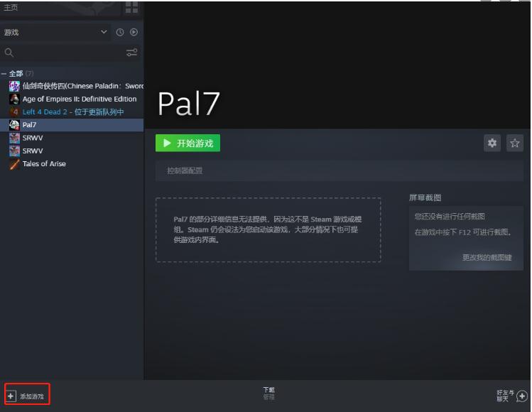Image resolution: width=532 pixels, height=412 pixels.
Task: Click the grid view icon near Home
Action: 131,7
